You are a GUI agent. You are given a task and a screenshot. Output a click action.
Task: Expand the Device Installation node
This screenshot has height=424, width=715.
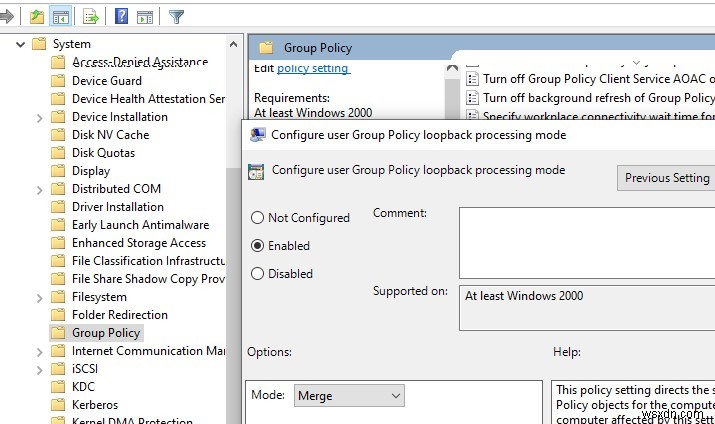point(40,118)
